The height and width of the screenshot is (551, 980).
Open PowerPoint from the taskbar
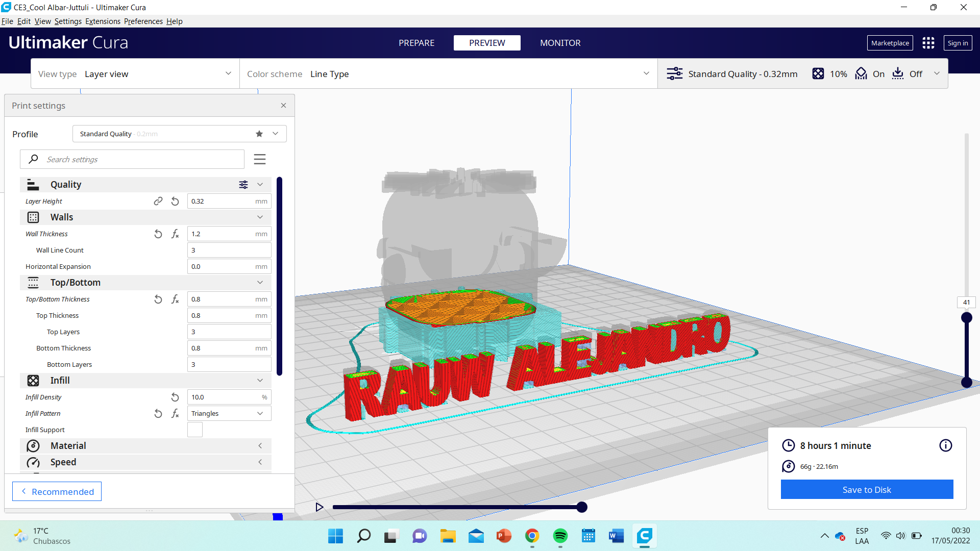click(x=504, y=536)
